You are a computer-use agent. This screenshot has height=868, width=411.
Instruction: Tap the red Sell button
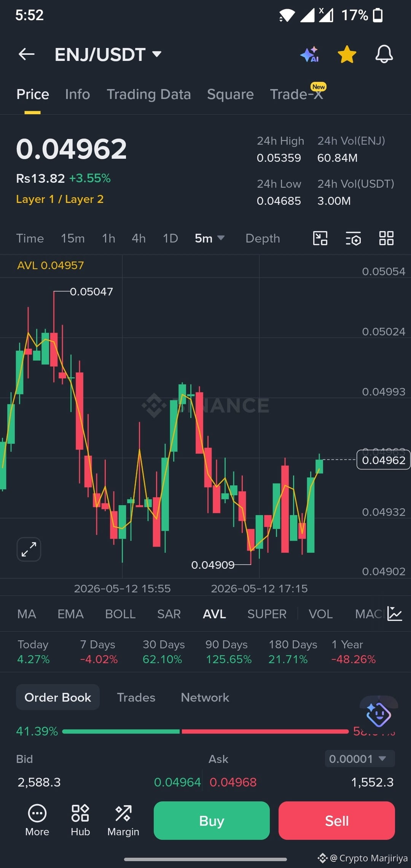tap(337, 820)
